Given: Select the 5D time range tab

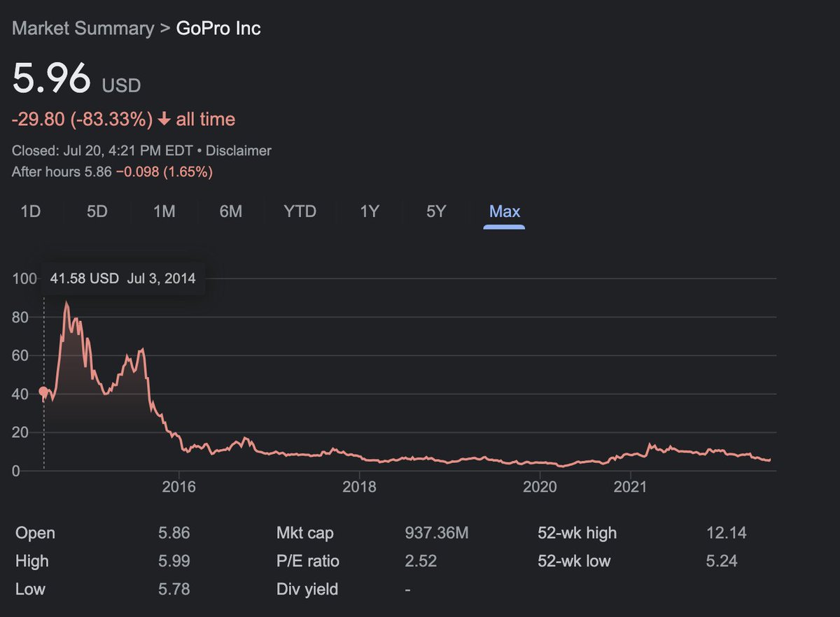Looking at the screenshot, I should click(97, 211).
